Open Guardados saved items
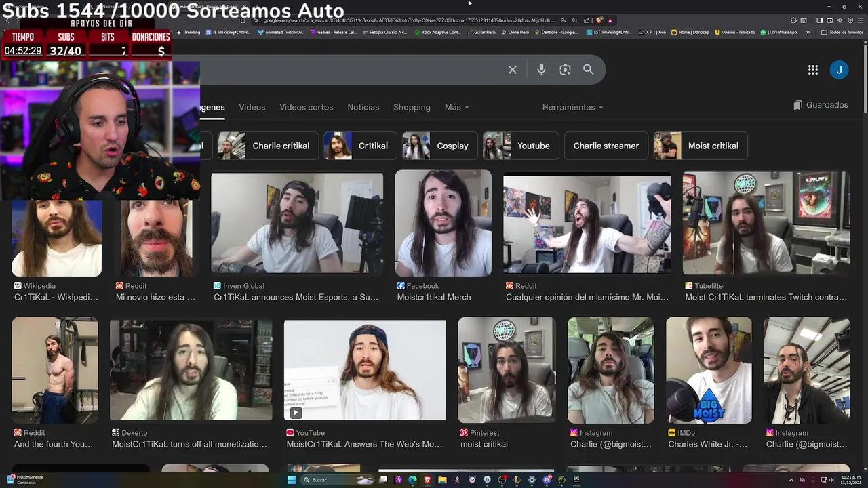 click(x=821, y=105)
